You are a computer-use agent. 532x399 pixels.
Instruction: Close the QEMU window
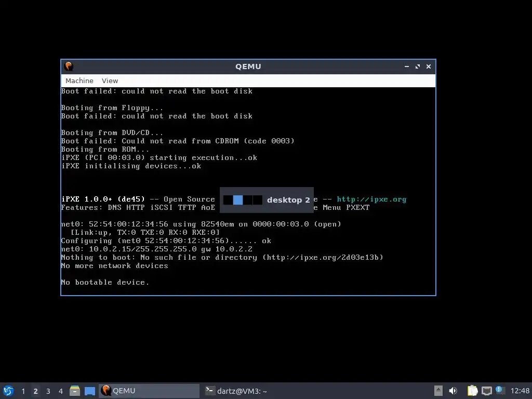click(x=429, y=66)
